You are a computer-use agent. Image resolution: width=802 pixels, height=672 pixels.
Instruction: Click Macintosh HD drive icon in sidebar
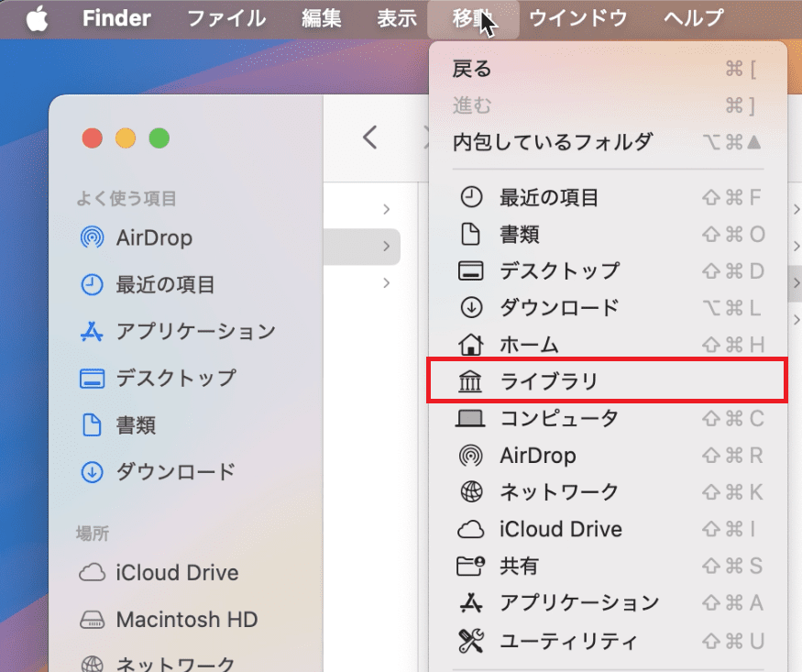[92, 620]
